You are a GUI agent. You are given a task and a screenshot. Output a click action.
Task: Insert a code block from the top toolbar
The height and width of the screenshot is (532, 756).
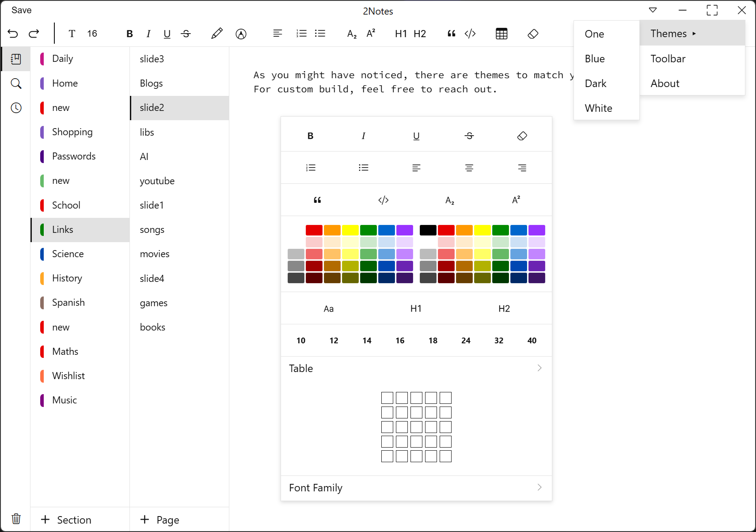point(470,34)
